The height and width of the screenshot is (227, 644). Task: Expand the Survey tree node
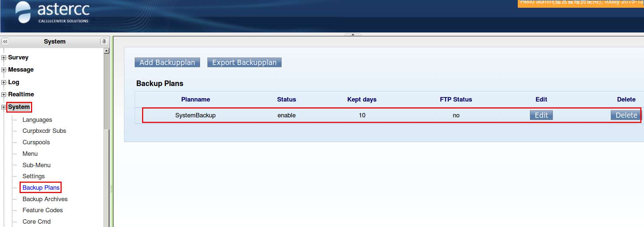[x=4, y=58]
